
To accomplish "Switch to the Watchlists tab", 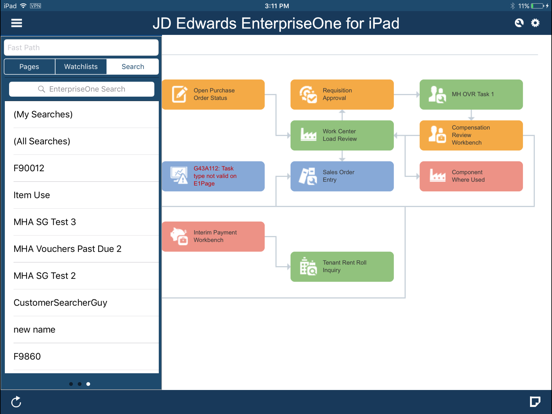I will (81, 67).
